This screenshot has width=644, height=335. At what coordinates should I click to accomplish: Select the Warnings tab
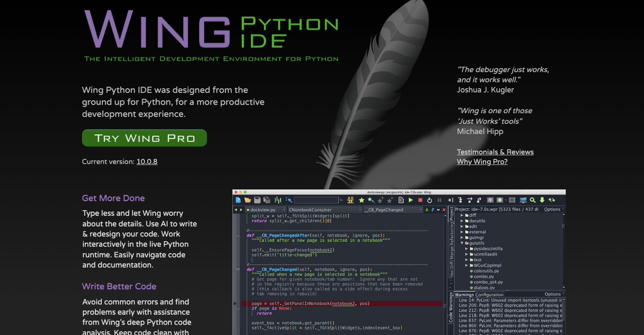coord(464,294)
